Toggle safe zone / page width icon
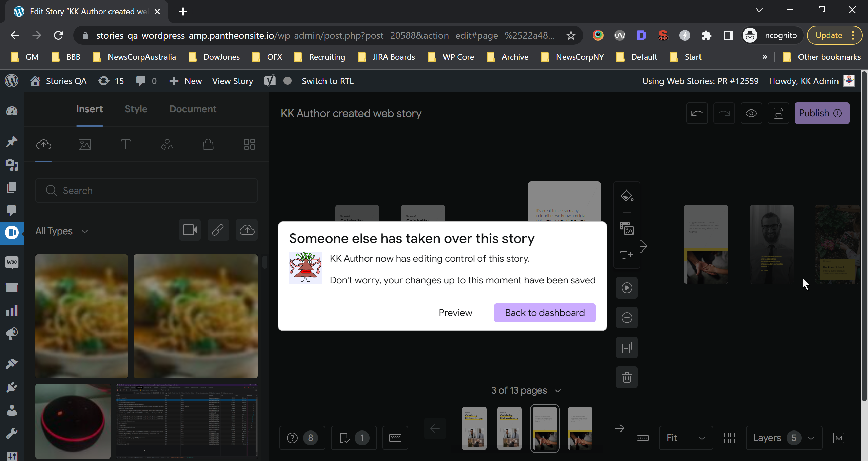The image size is (868, 461). (643, 438)
